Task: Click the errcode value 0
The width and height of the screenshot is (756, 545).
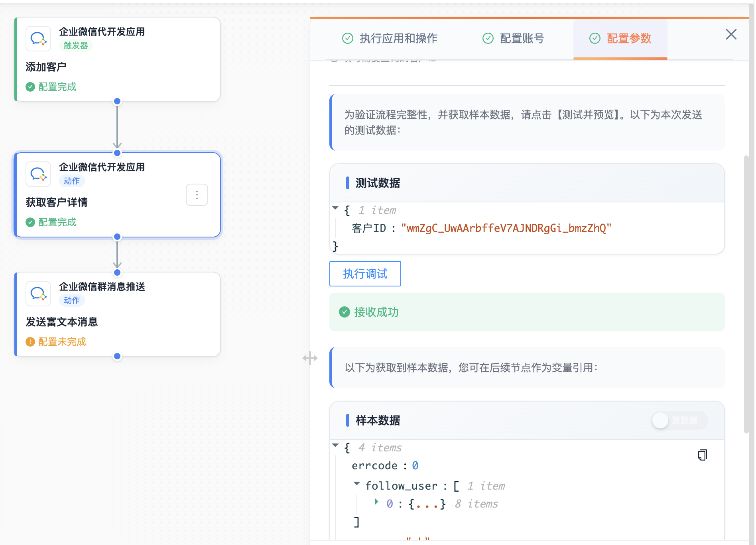Action: (x=415, y=466)
